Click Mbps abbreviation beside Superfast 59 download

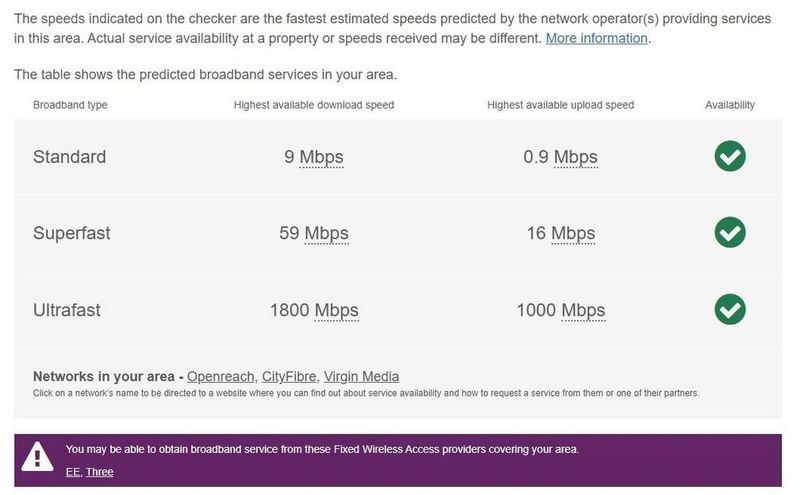pos(326,234)
